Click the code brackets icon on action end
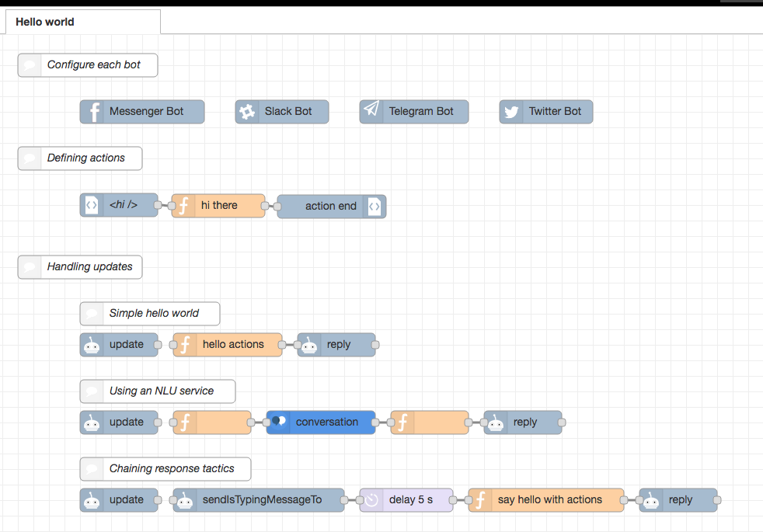Image resolution: width=763 pixels, height=532 pixels. point(375,206)
